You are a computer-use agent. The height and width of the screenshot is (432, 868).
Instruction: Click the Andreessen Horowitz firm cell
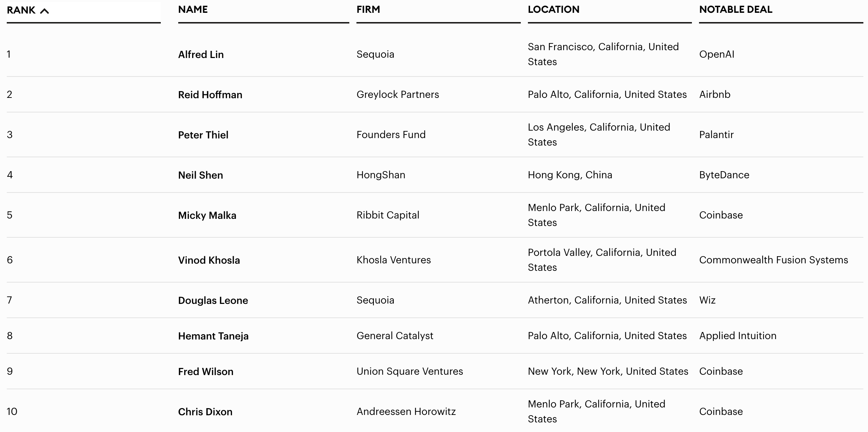pos(406,411)
